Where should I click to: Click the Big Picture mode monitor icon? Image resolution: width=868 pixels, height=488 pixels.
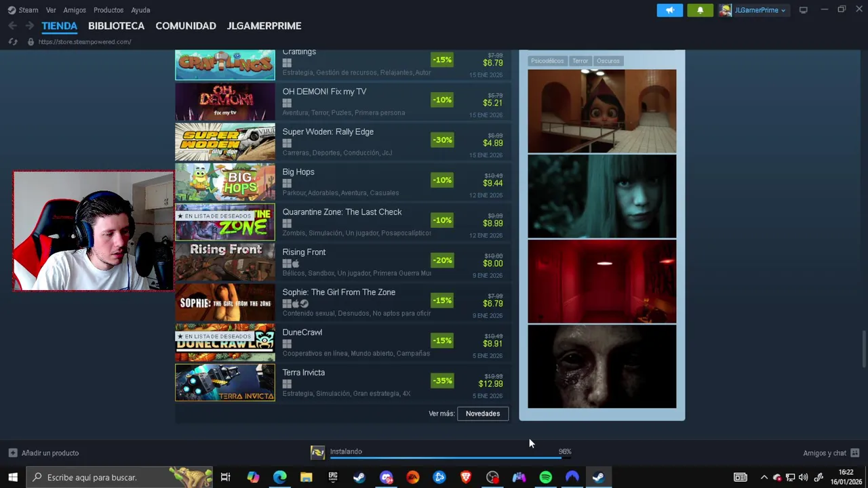804,10
